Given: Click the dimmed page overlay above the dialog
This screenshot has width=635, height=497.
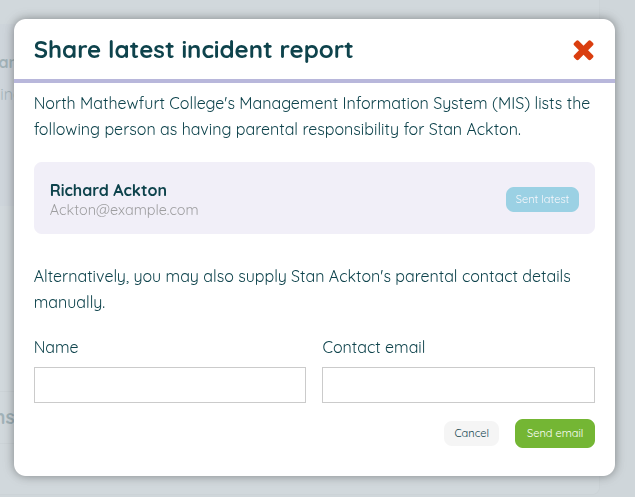Looking at the screenshot, I should (x=317, y=8).
